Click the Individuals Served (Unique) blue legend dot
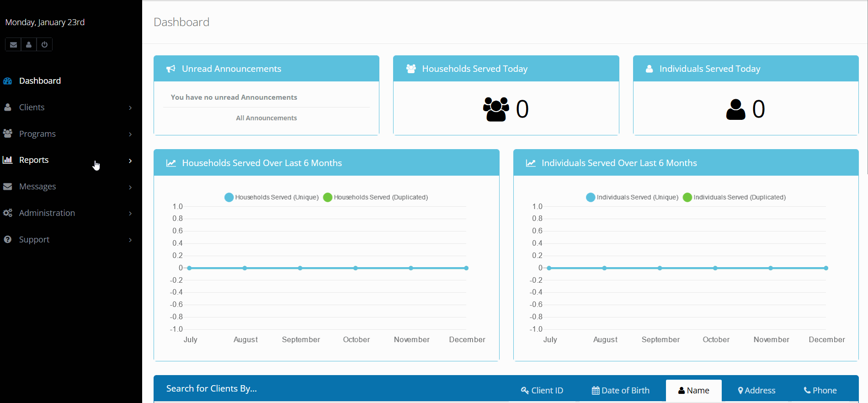 pyautogui.click(x=591, y=197)
